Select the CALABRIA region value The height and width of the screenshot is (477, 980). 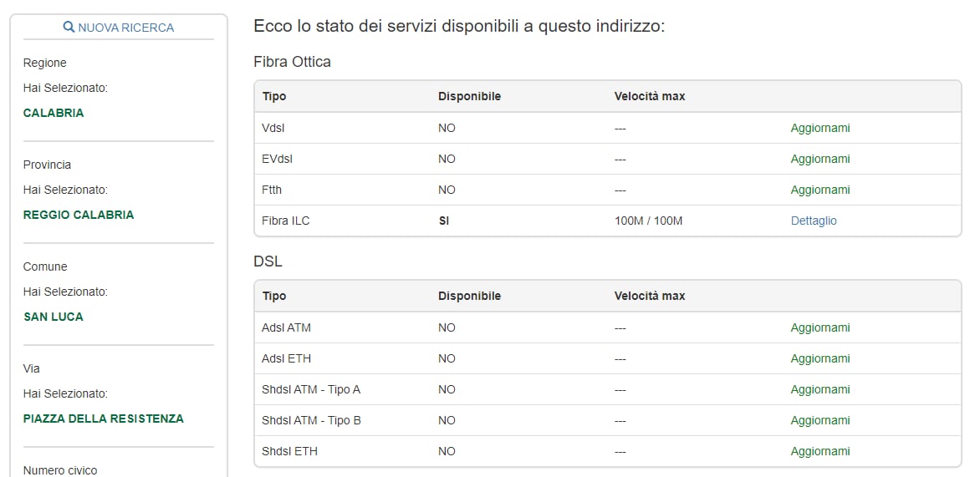(54, 113)
